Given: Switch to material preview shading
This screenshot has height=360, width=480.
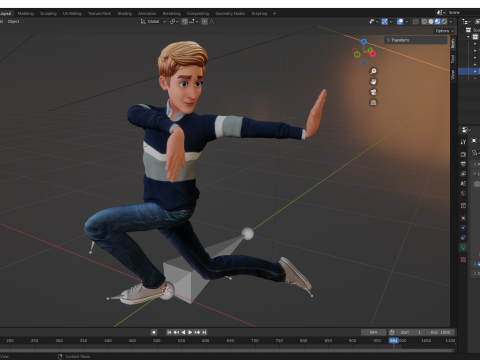Looking at the screenshot, I should click(437, 21).
